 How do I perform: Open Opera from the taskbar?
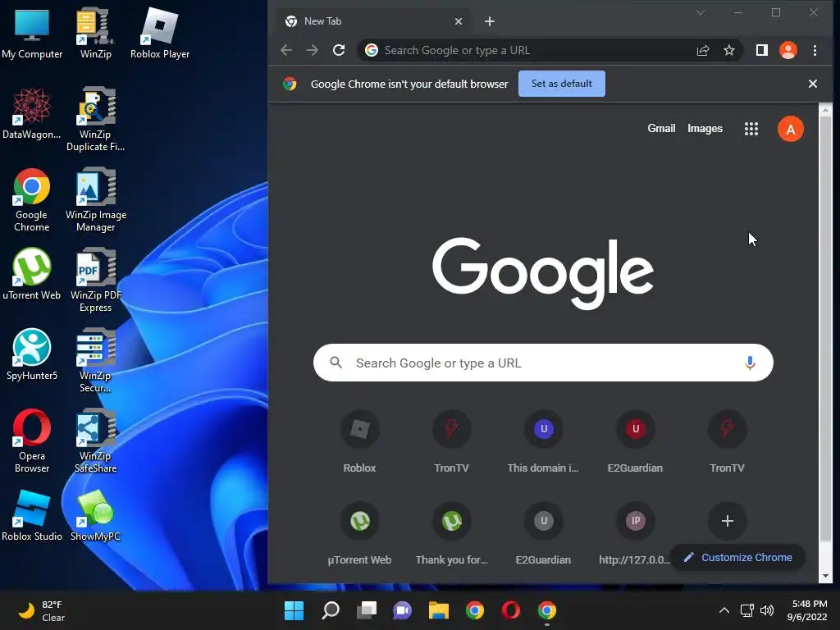pos(510,610)
